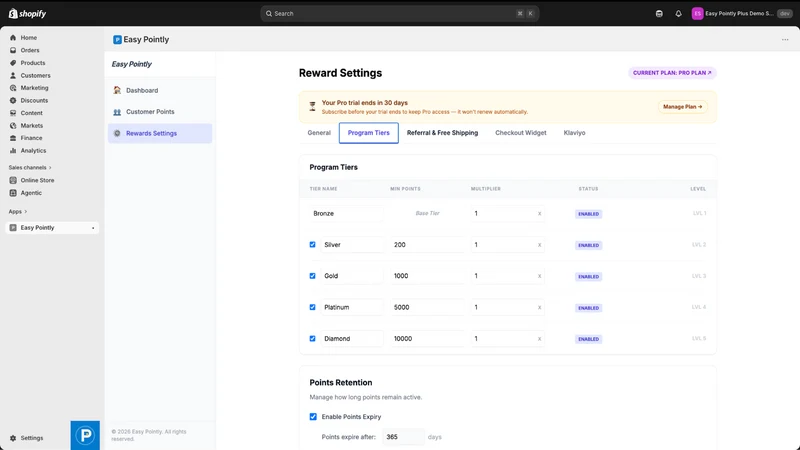Click the Customers person icon
This screenshot has width=800, height=450.
pyautogui.click(x=13, y=76)
